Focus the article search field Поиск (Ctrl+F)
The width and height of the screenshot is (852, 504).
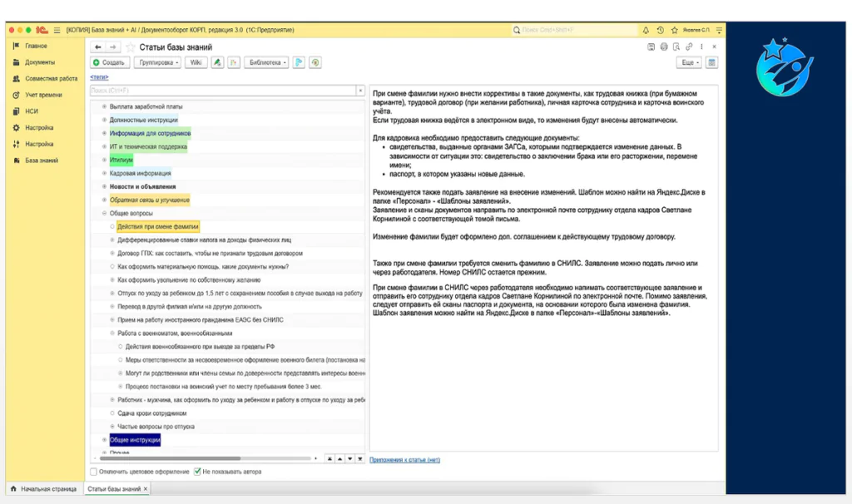pos(223,90)
